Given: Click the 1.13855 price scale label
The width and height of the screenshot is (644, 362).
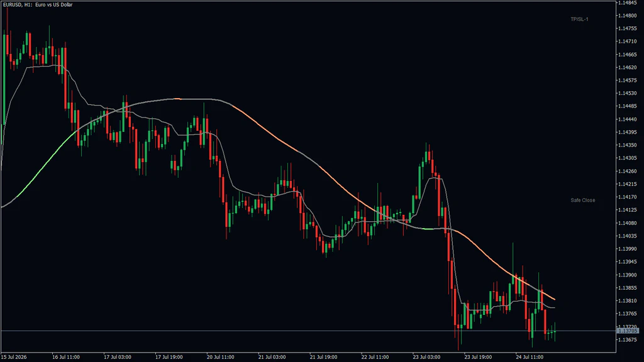Looking at the screenshot, I should click(627, 288).
